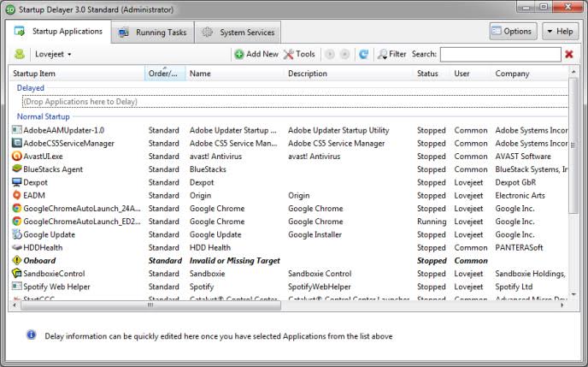Click the AdobeCS5ServiceManager item icon
588x367 pixels.
point(17,143)
